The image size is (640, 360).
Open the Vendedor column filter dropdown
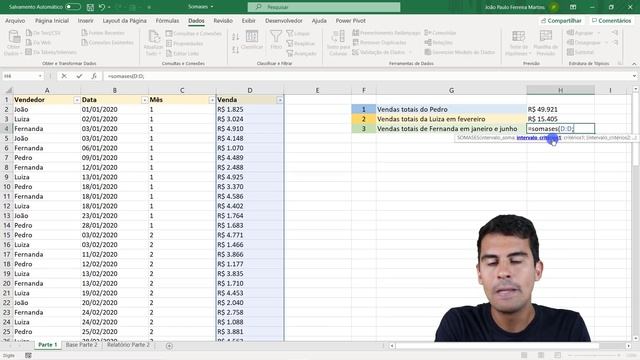[x=77, y=100]
